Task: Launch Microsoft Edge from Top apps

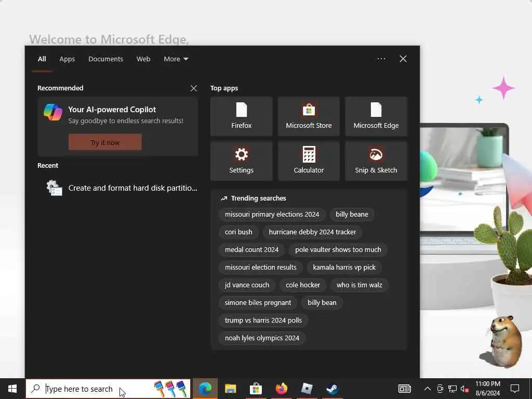Action: click(x=376, y=116)
